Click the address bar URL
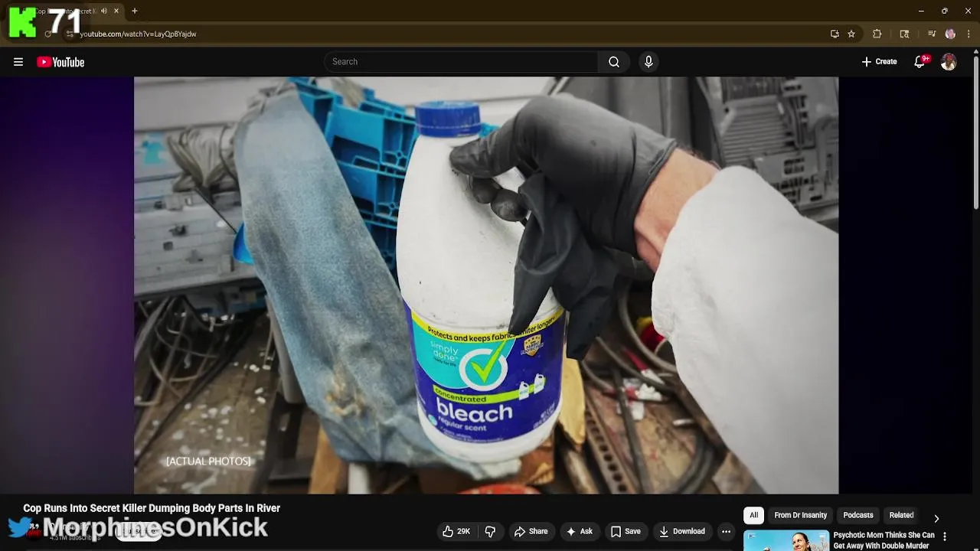Screen dimensions: 980x551 [138, 34]
